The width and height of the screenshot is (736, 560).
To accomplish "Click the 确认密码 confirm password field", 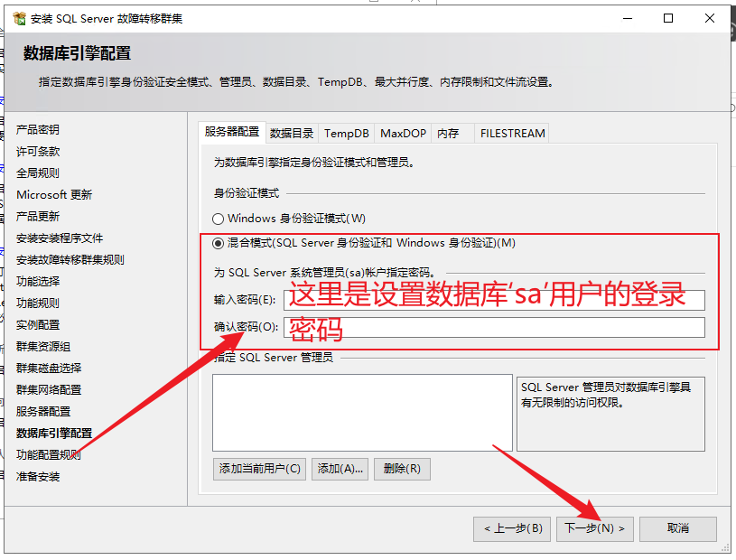I will click(494, 327).
